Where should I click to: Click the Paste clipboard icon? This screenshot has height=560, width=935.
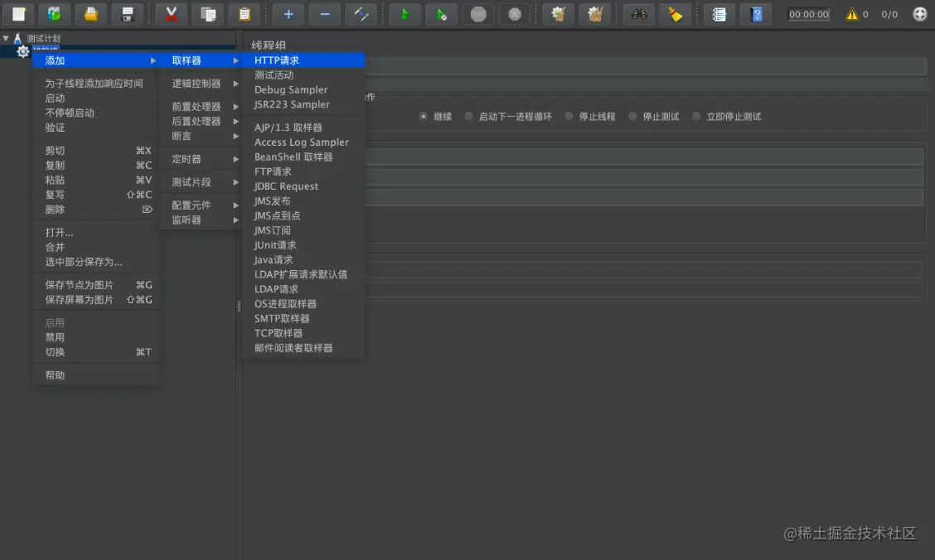tap(245, 14)
